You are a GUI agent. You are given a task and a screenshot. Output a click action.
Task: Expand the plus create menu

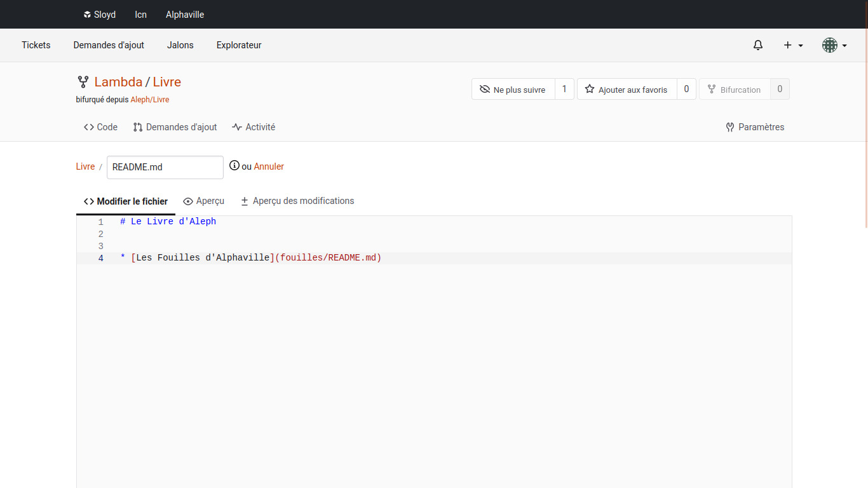tap(794, 45)
